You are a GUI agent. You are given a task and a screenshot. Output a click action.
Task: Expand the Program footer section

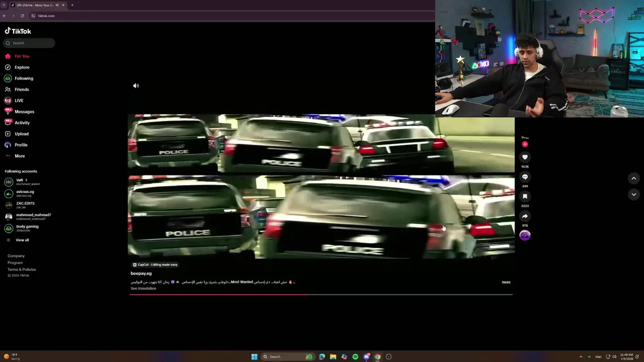(15, 262)
